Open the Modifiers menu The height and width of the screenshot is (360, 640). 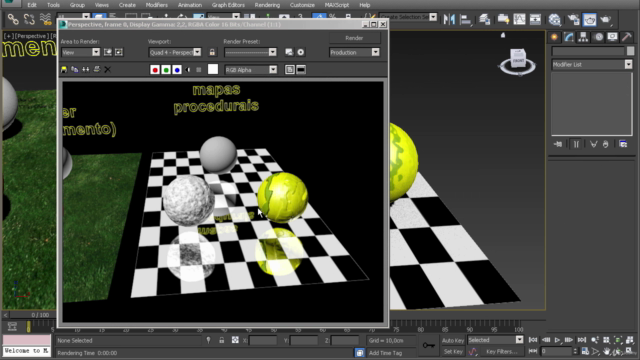157,5
